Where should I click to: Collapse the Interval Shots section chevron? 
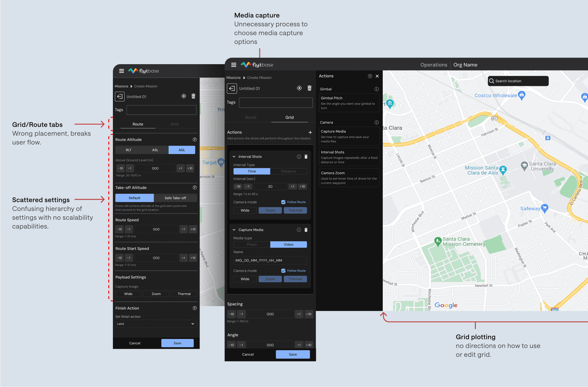[x=234, y=157]
